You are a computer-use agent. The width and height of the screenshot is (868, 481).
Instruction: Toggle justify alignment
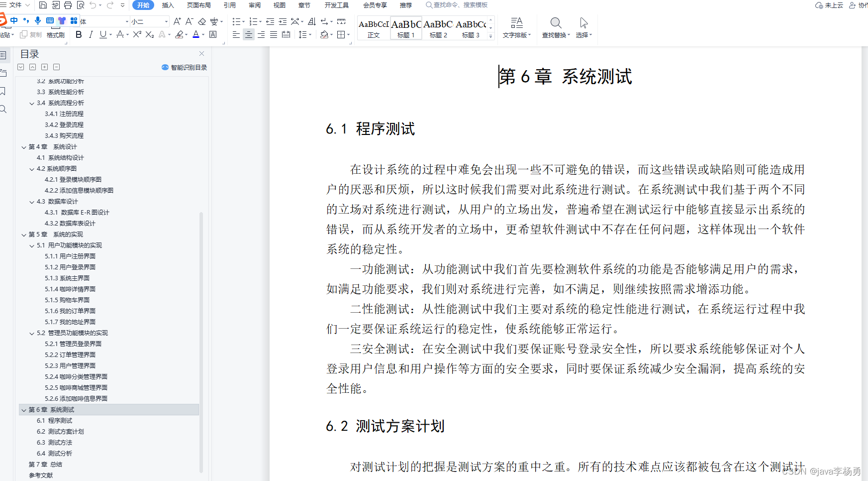click(x=274, y=34)
